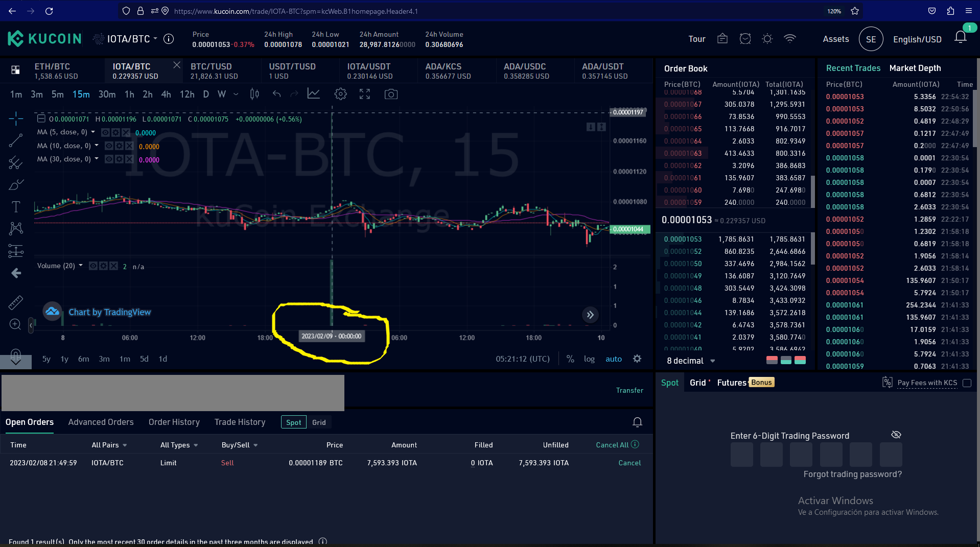Expand the IOTA/BTC pair selector dropdown
Viewport: 980px width, 547px height.
pos(155,38)
